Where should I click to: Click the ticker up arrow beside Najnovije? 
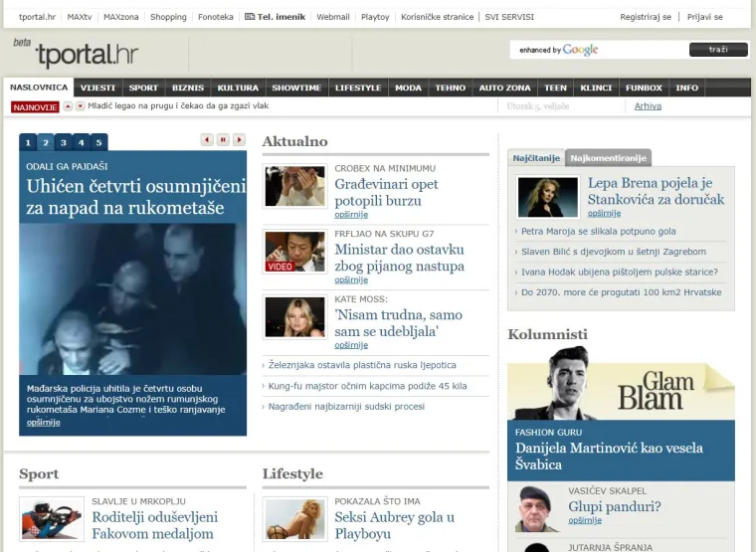point(68,106)
